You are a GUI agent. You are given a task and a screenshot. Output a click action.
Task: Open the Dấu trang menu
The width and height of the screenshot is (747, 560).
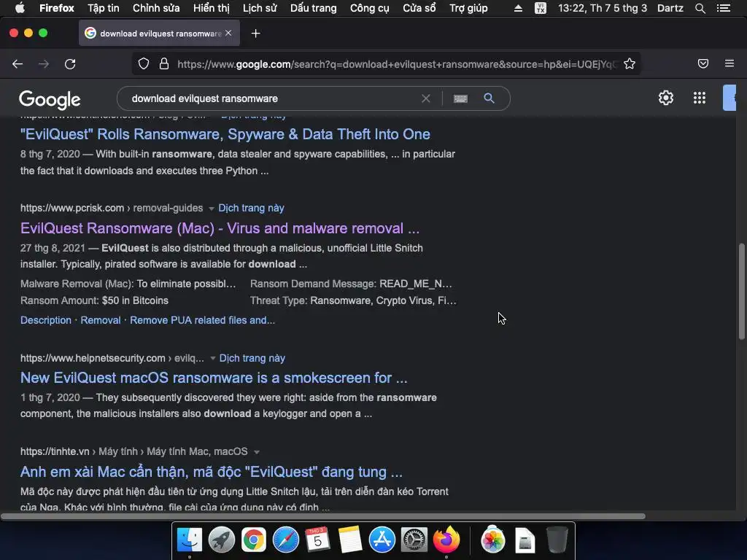pos(314,8)
